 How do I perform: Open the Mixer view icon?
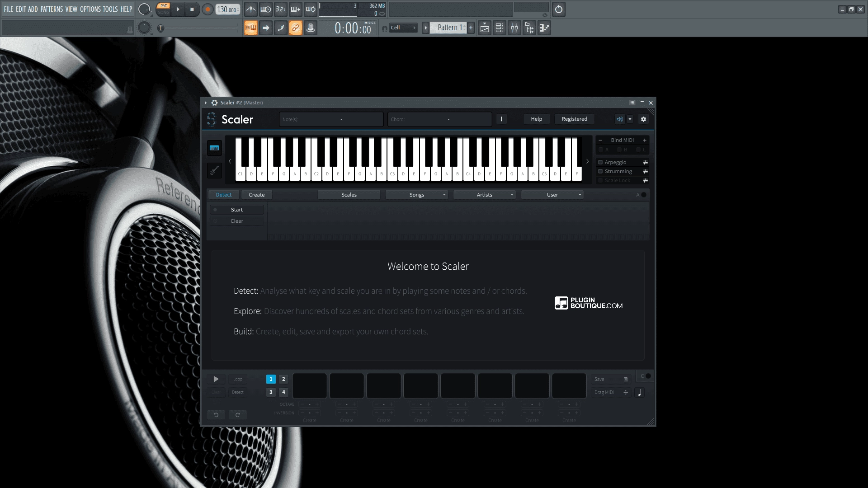coord(514,28)
